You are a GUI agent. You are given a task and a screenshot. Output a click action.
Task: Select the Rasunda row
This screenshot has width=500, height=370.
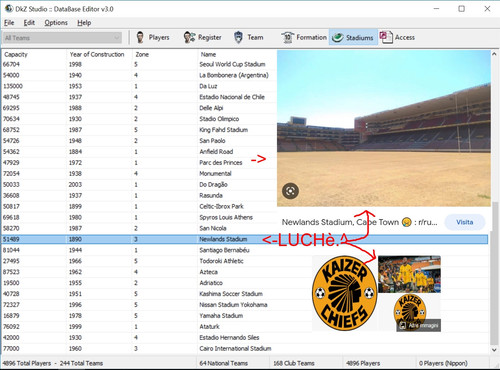click(x=139, y=195)
